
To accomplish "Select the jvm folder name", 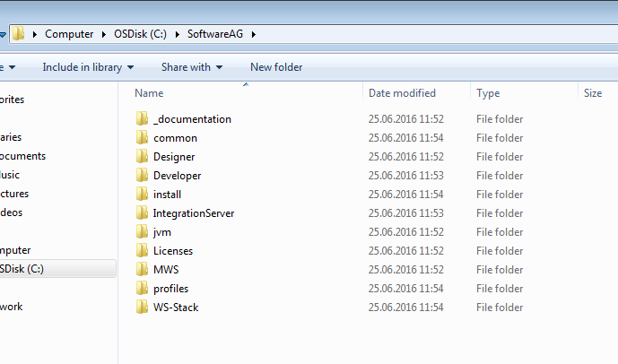I will coord(162,232).
